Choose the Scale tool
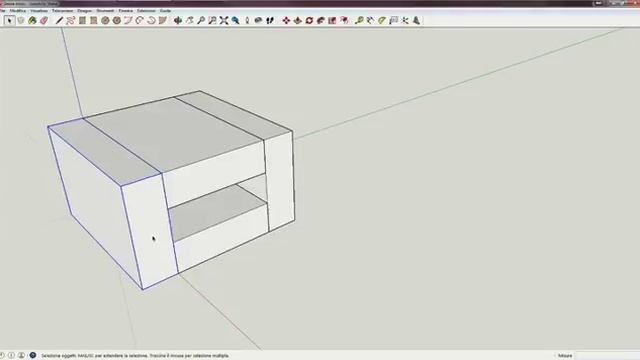Image resolution: width=640 pixels, height=360 pixels. coord(332,20)
